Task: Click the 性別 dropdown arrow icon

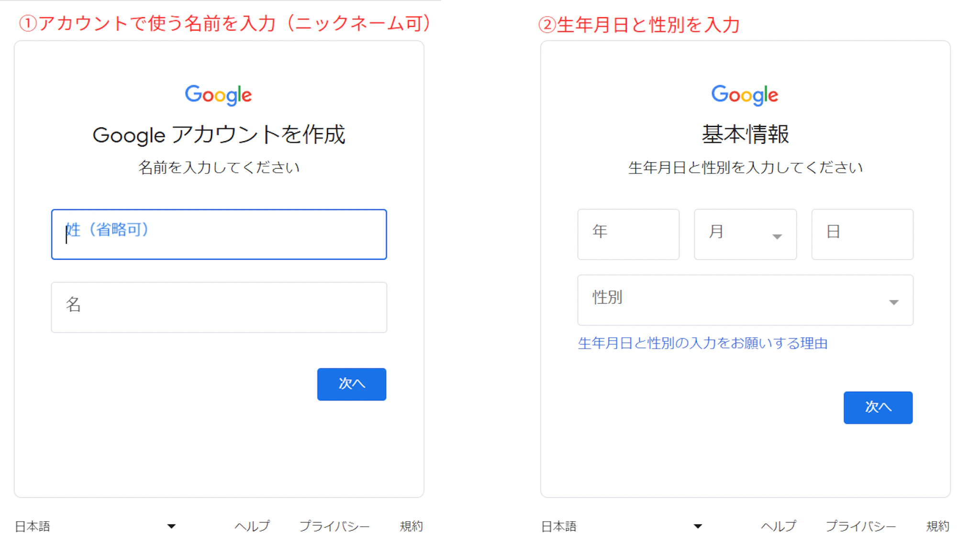Action: coord(893,302)
